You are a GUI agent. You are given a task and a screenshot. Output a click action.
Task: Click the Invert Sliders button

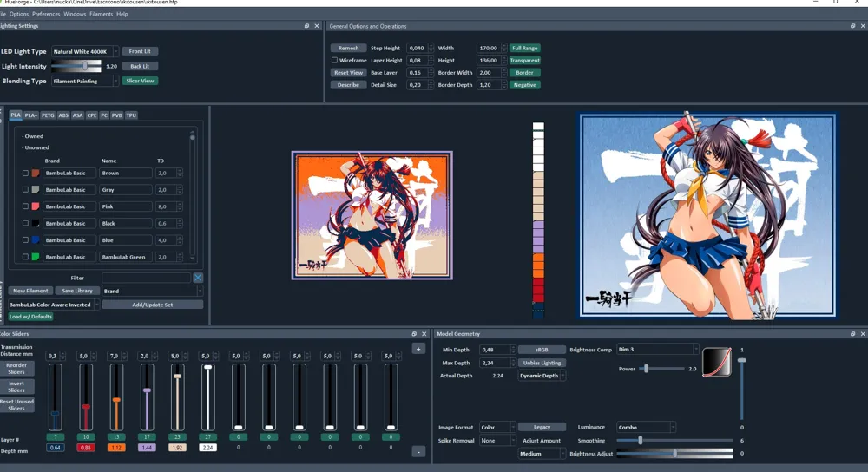coord(16,386)
